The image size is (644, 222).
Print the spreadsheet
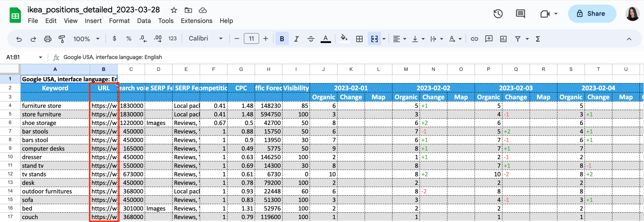click(x=47, y=39)
